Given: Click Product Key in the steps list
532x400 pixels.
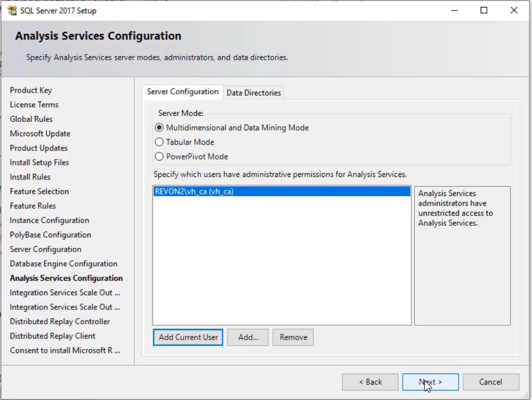Looking at the screenshot, I should point(31,90).
